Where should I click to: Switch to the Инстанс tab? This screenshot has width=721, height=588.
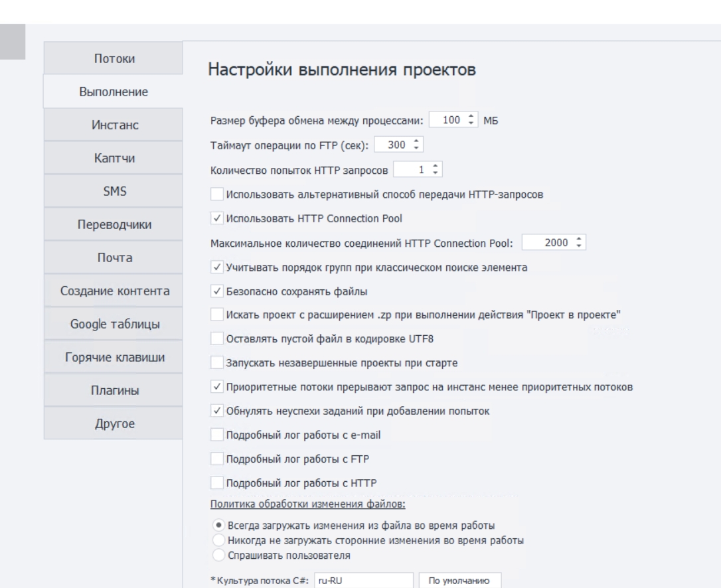click(114, 125)
